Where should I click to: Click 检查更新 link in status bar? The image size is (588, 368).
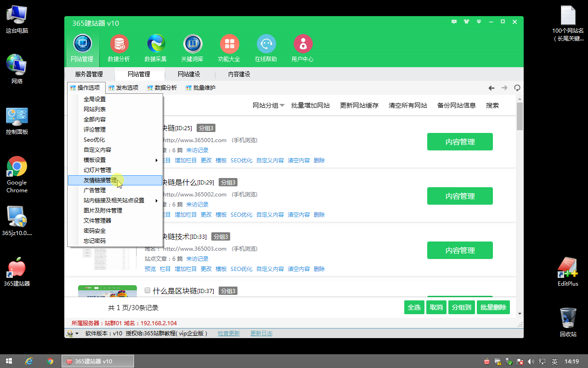click(x=229, y=333)
